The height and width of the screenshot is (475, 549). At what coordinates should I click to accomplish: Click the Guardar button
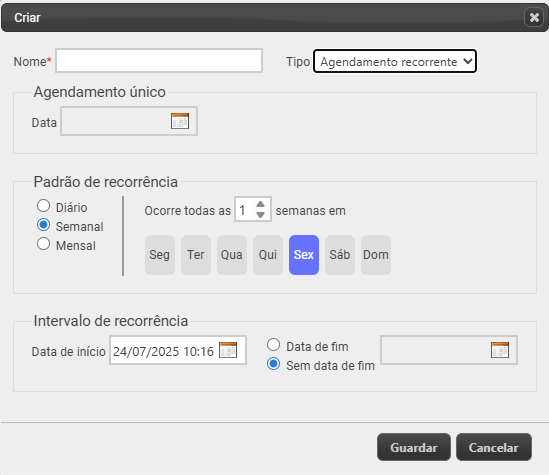414,447
